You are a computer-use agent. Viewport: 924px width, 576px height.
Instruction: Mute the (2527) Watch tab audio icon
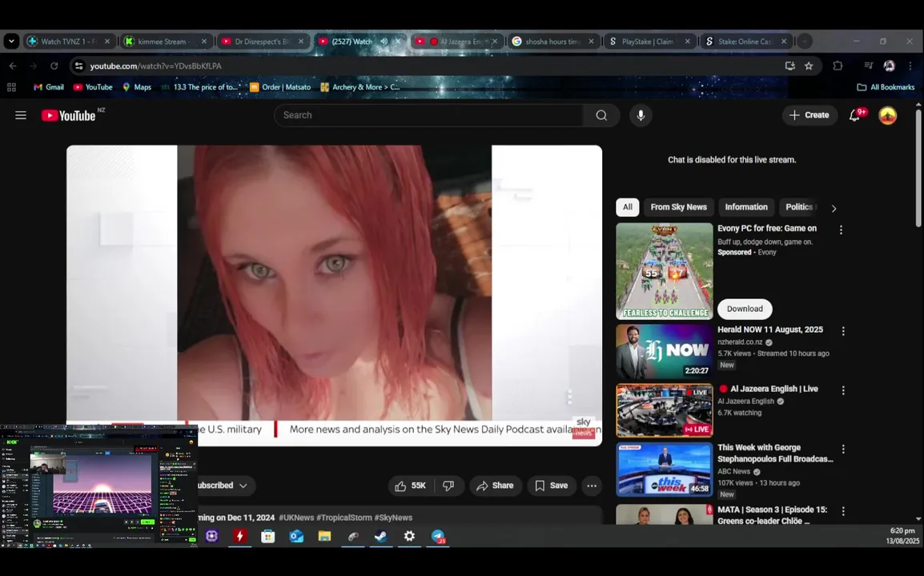click(x=384, y=42)
